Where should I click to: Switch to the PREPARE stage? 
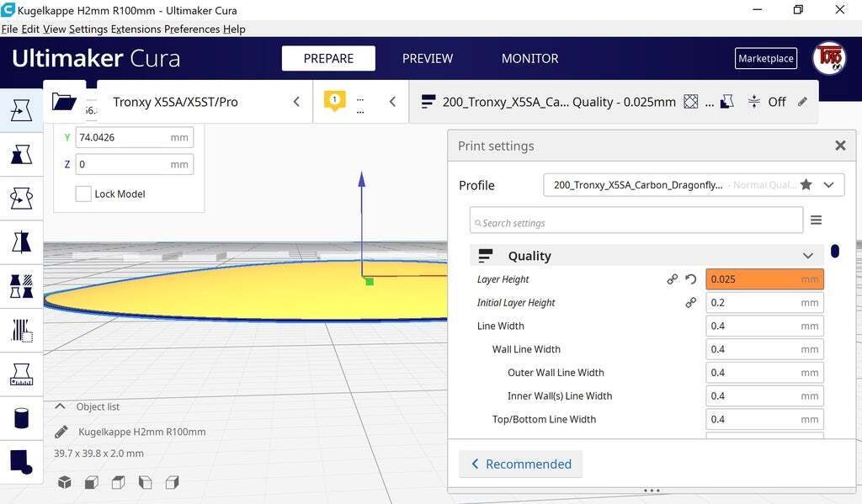point(329,58)
